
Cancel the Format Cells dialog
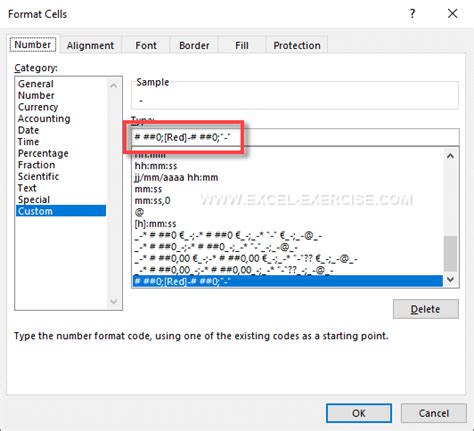click(434, 413)
